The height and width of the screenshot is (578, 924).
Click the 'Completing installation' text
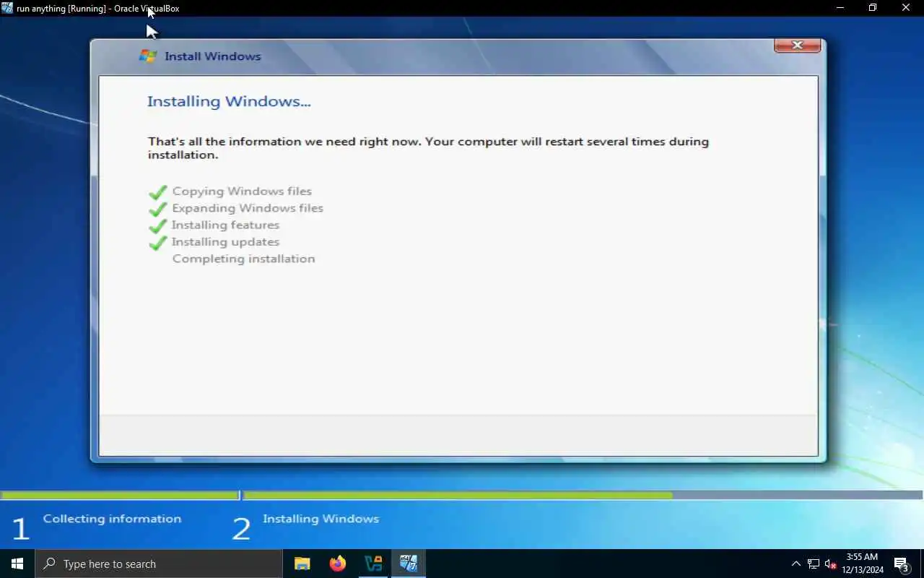click(x=243, y=259)
